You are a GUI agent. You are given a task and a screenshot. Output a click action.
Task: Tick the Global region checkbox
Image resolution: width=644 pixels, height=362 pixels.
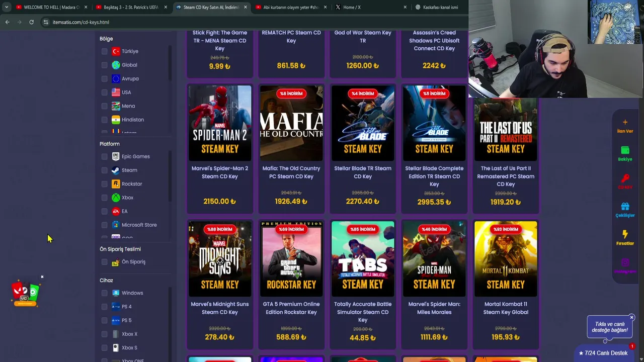(x=104, y=65)
